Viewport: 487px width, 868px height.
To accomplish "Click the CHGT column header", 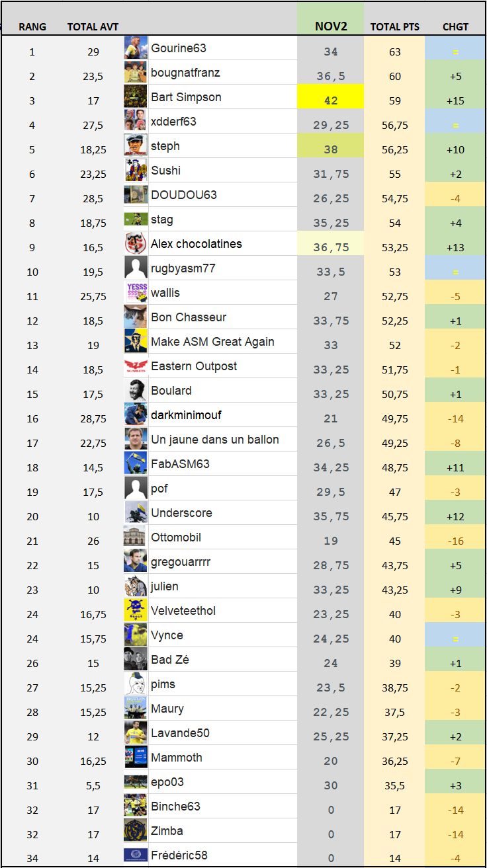I will [x=455, y=27].
